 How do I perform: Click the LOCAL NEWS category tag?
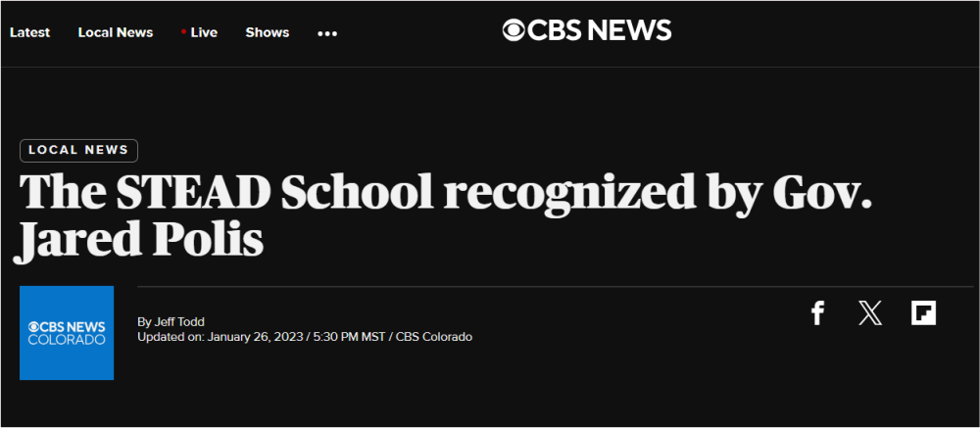pos(78,150)
